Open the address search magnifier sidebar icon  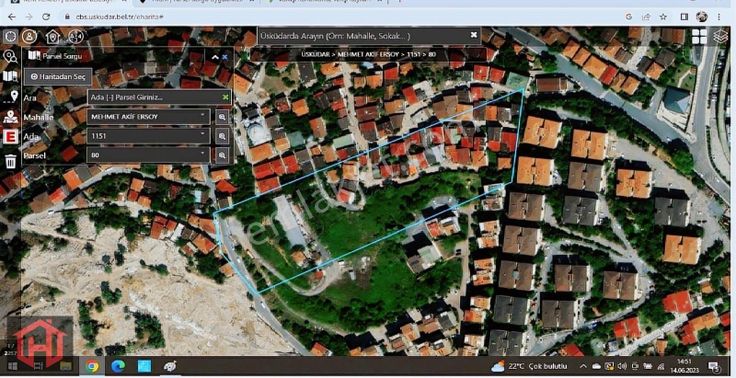(10, 56)
